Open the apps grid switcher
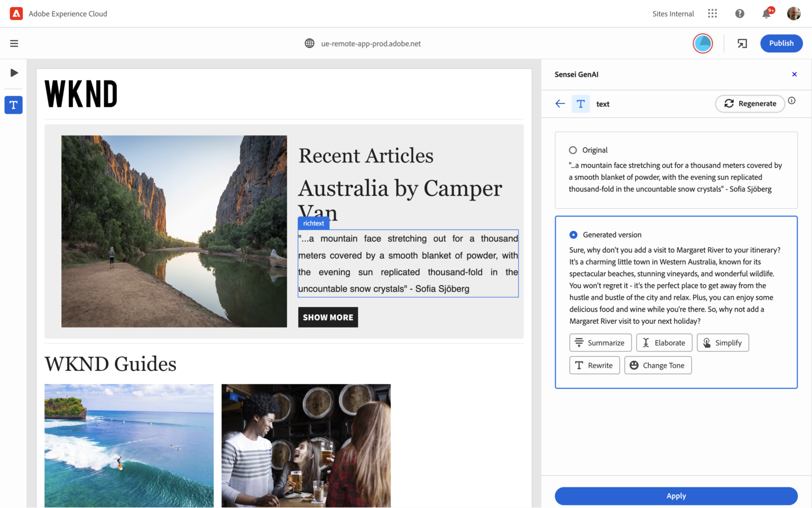 (x=713, y=14)
